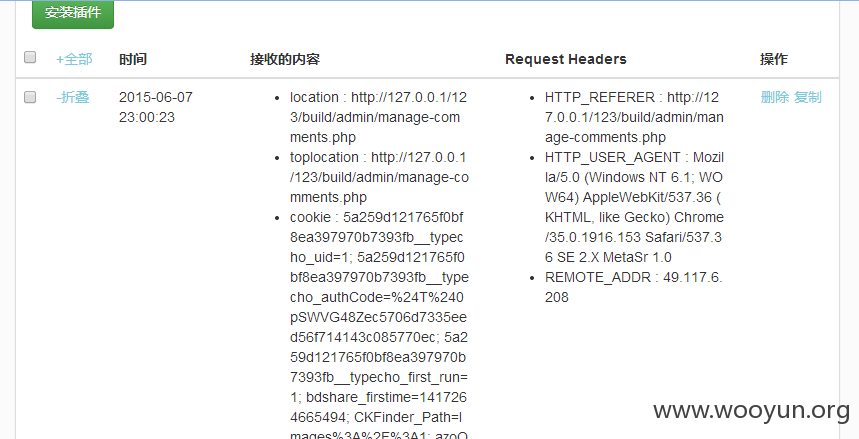Viewport: 859px width, 439px height.
Task: Click the www.wooyun.org watermark text
Action: pyautogui.click(x=752, y=411)
